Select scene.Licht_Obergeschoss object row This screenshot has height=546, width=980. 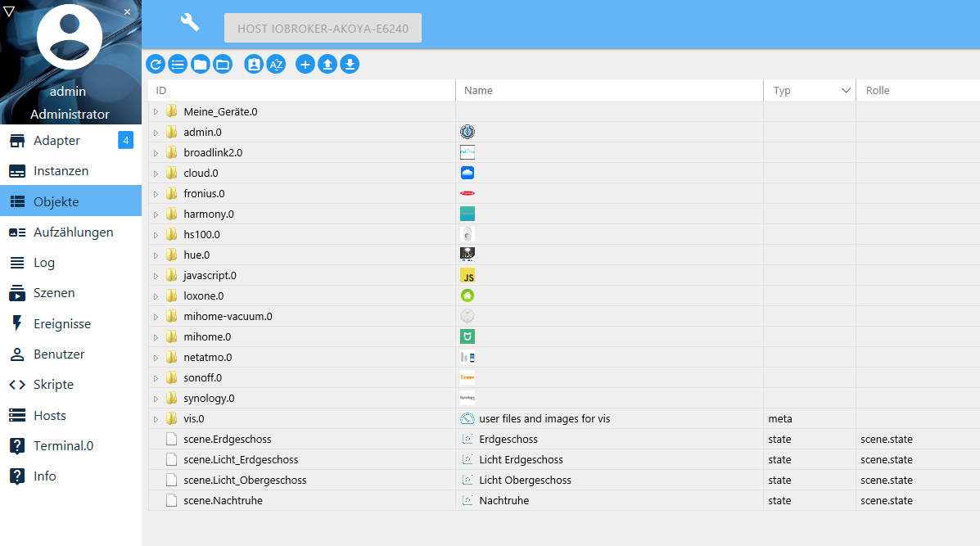[564, 480]
